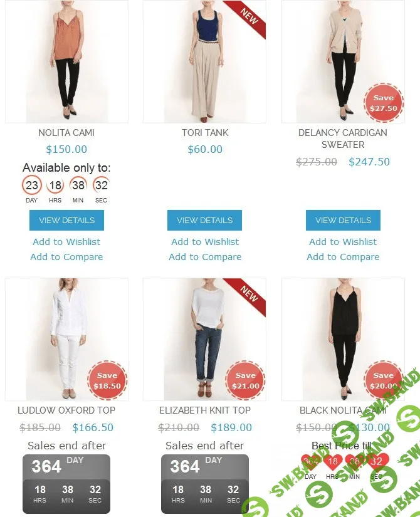
Task: Add Nolita Cami to Wishlist
Action: [x=66, y=242]
